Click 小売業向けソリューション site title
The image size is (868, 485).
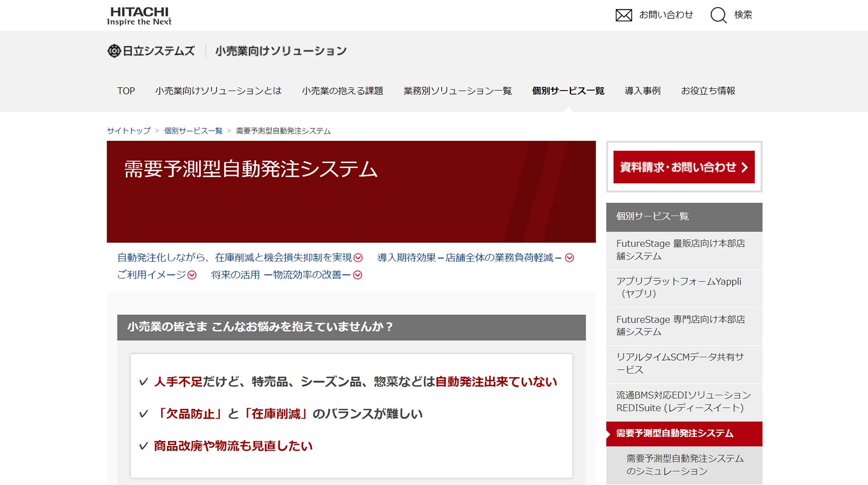(x=281, y=51)
